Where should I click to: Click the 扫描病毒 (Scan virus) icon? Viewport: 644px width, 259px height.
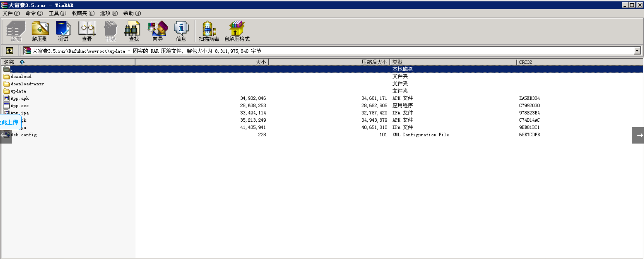tap(209, 31)
